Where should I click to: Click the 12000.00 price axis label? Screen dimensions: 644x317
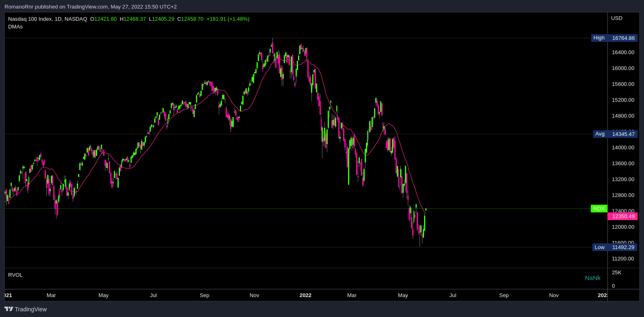pos(623,227)
